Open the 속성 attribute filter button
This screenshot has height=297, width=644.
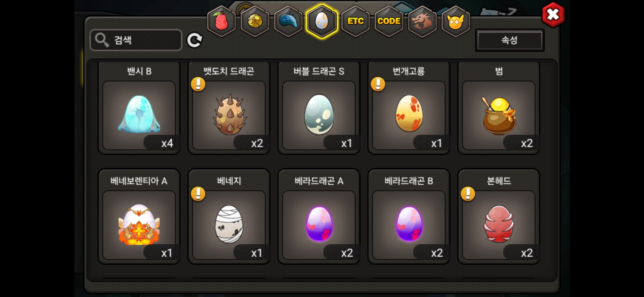510,40
